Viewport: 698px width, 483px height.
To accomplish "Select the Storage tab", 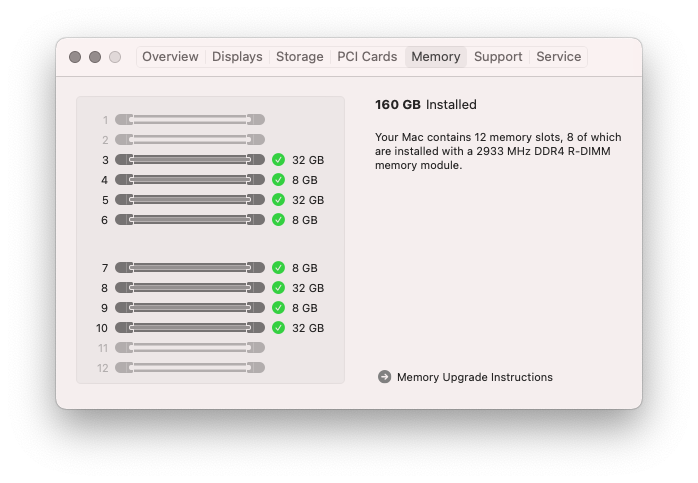I will coord(300,57).
